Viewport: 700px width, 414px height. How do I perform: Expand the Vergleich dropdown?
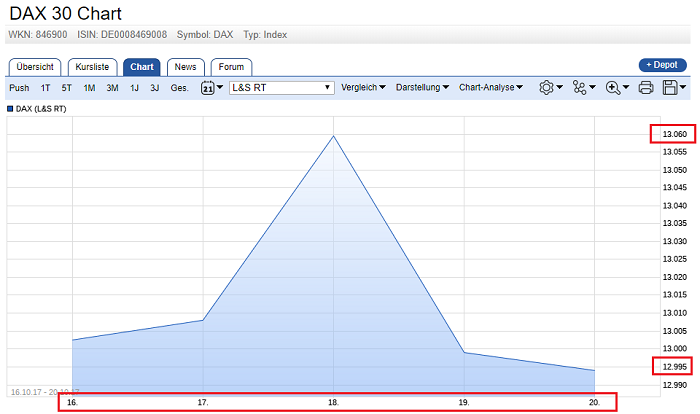363,88
